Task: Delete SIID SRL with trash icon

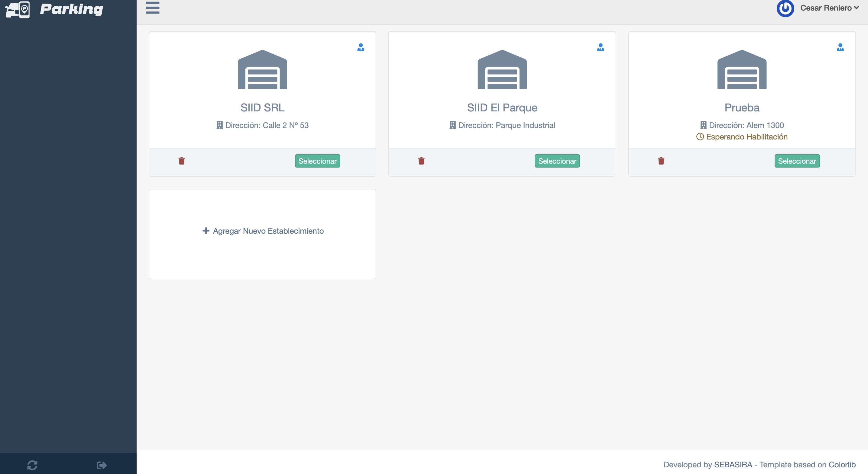Action: click(182, 161)
